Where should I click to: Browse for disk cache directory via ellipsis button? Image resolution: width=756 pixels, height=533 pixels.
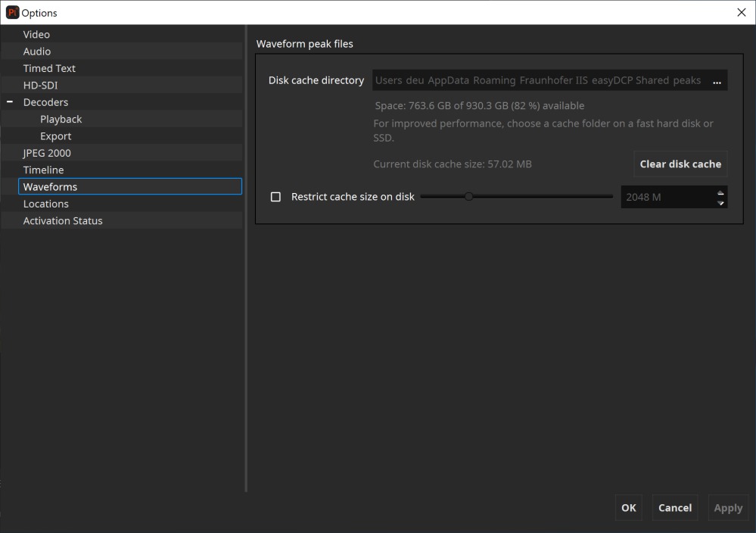point(716,81)
